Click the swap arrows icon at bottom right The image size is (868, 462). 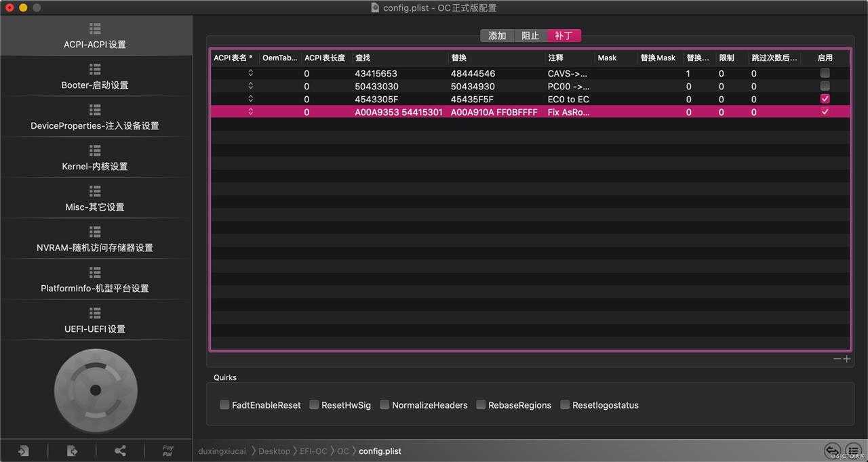tap(832, 451)
